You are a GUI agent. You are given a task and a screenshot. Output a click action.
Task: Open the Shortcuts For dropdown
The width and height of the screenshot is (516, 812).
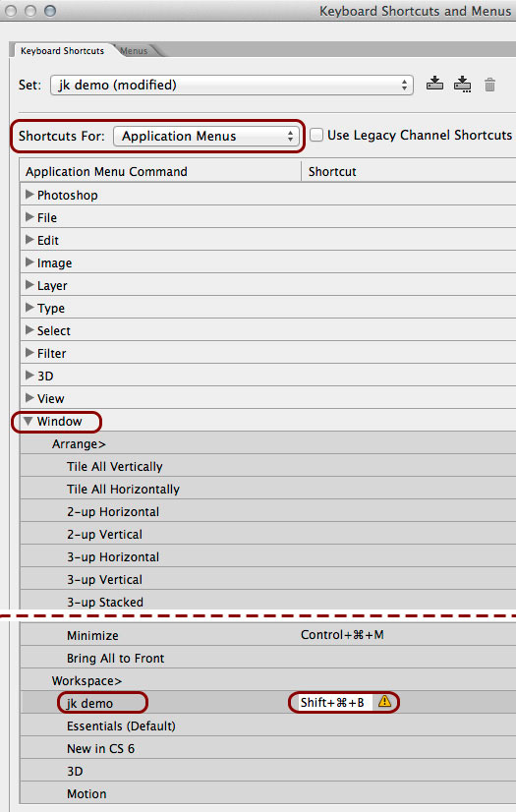pyautogui.click(x=205, y=137)
